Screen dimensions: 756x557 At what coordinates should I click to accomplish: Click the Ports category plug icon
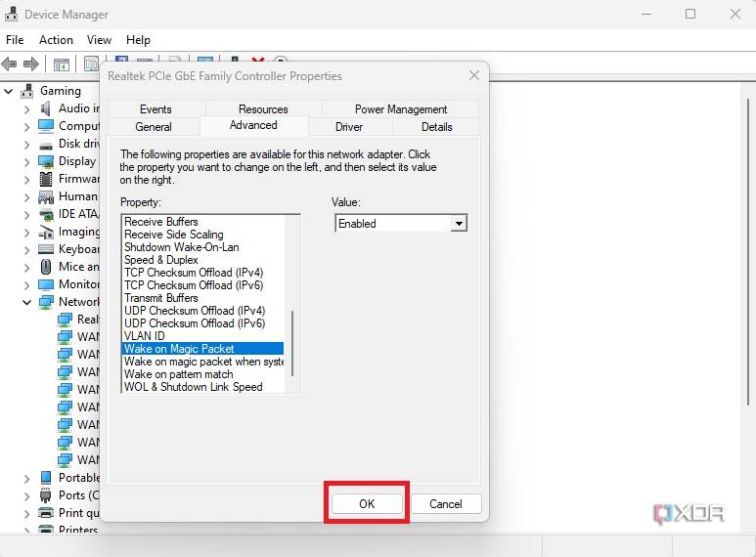[x=46, y=495]
